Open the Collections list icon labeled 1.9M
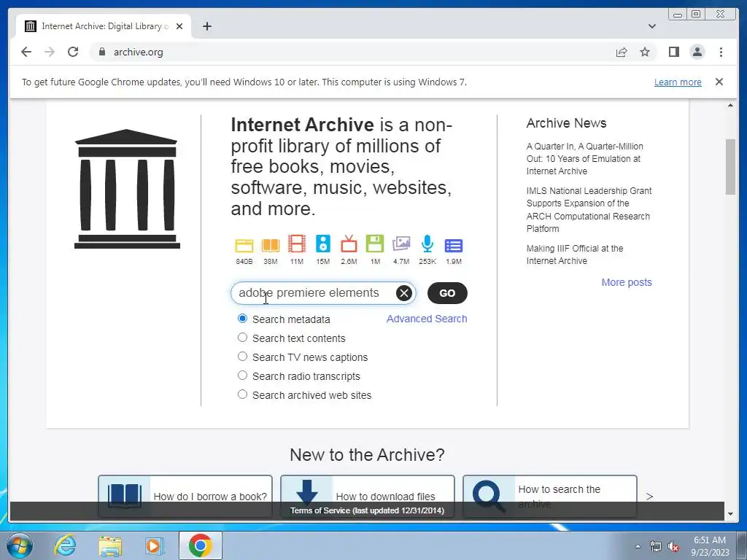 tap(454, 246)
